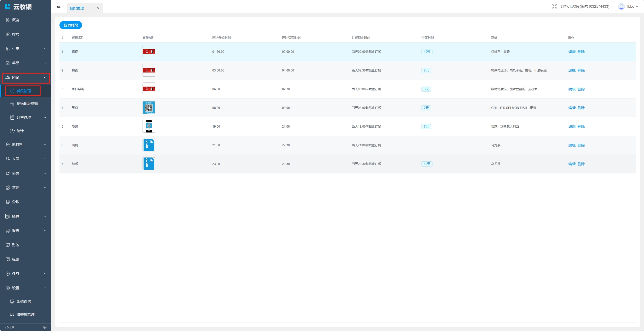
Task: Open fbbc user account dropdown
Action: click(x=633, y=6)
